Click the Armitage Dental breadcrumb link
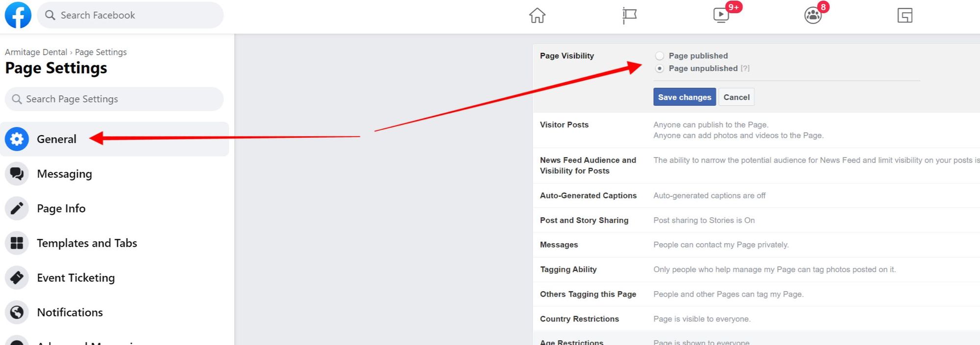980x345 pixels. click(x=36, y=52)
